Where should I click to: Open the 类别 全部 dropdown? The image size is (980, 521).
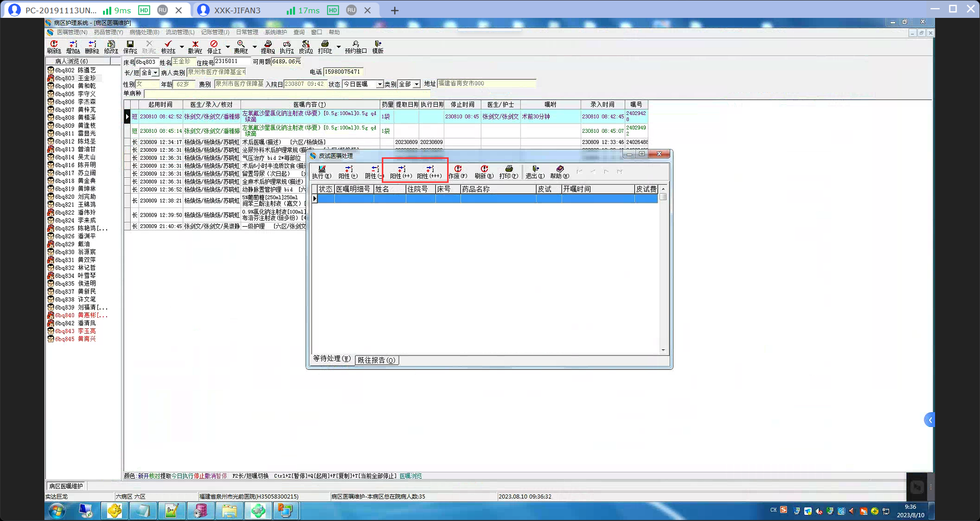click(417, 84)
